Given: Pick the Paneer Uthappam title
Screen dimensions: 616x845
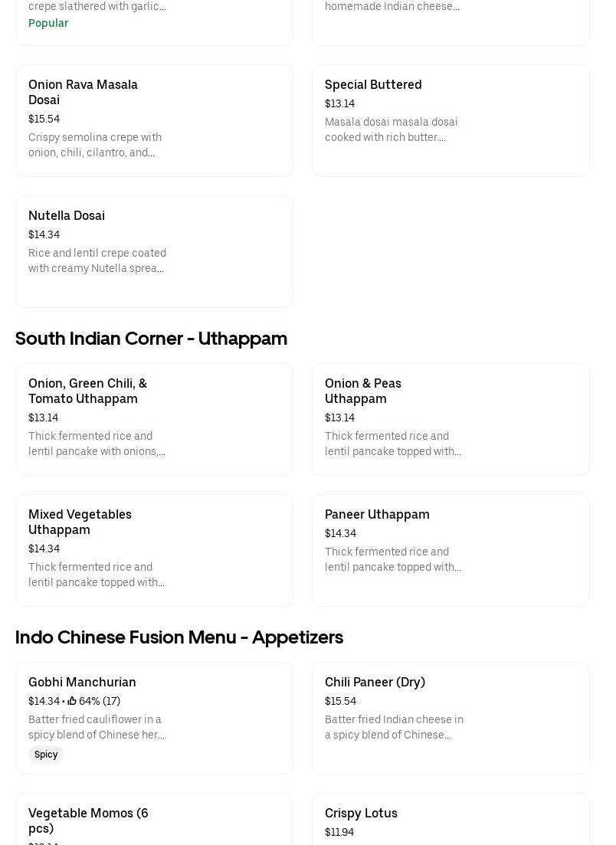Looking at the screenshot, I should [377, 514].
